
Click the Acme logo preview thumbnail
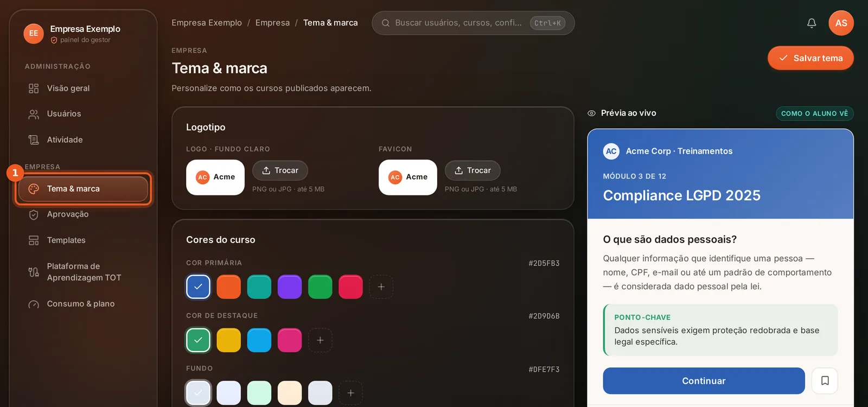(215, 177)
